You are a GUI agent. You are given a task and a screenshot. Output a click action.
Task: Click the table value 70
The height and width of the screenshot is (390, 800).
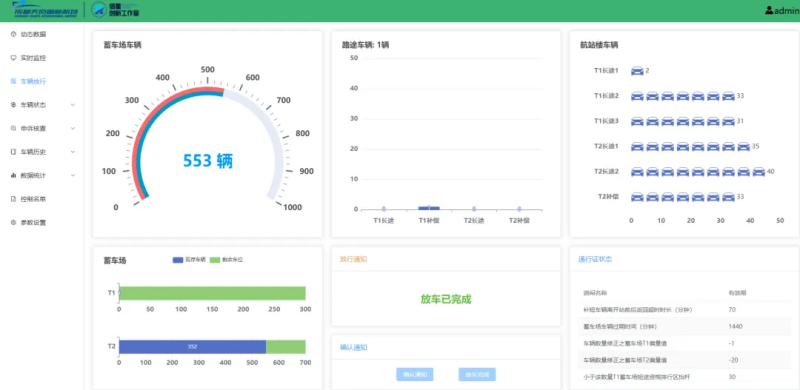click(733, 310)
